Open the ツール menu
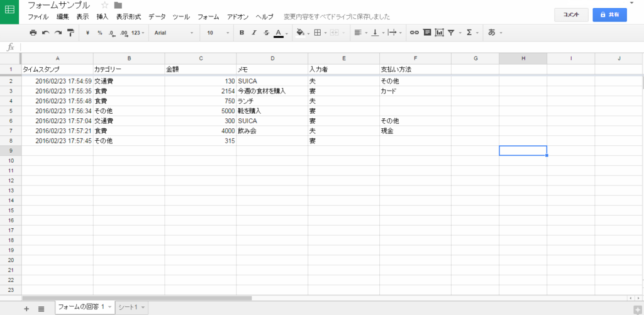 point(182,17)
